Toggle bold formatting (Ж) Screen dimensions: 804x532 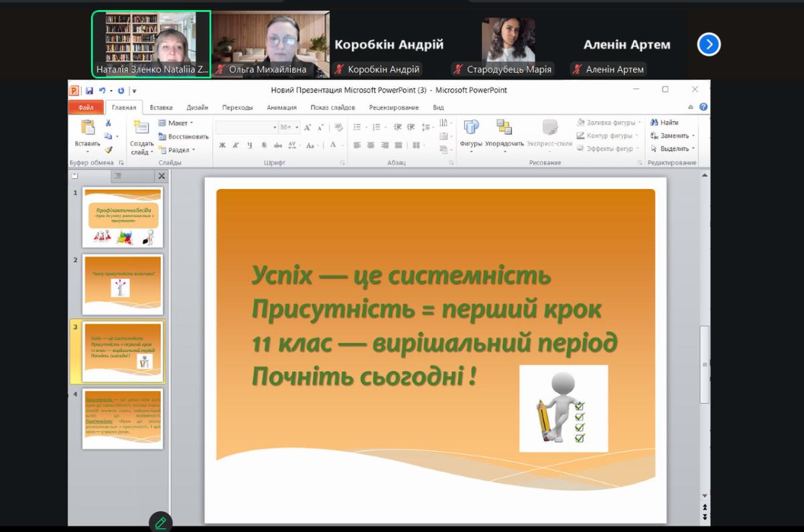[x=222, y=145]
